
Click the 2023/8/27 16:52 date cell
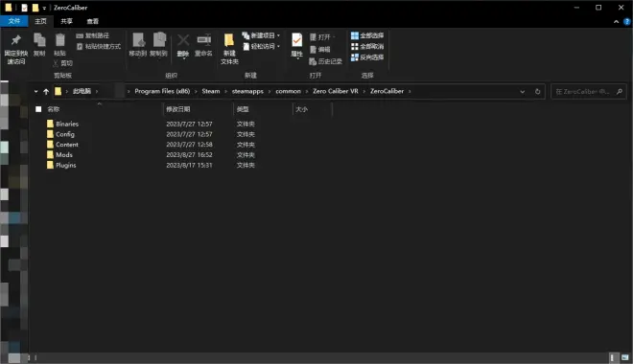coord(189,155)
